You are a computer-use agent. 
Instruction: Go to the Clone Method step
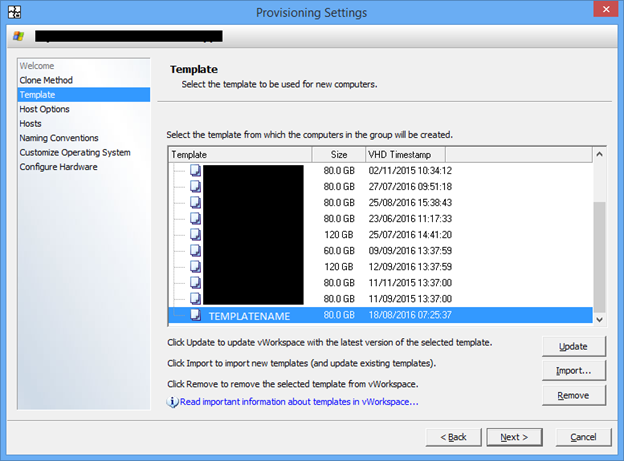coord(46,80)
